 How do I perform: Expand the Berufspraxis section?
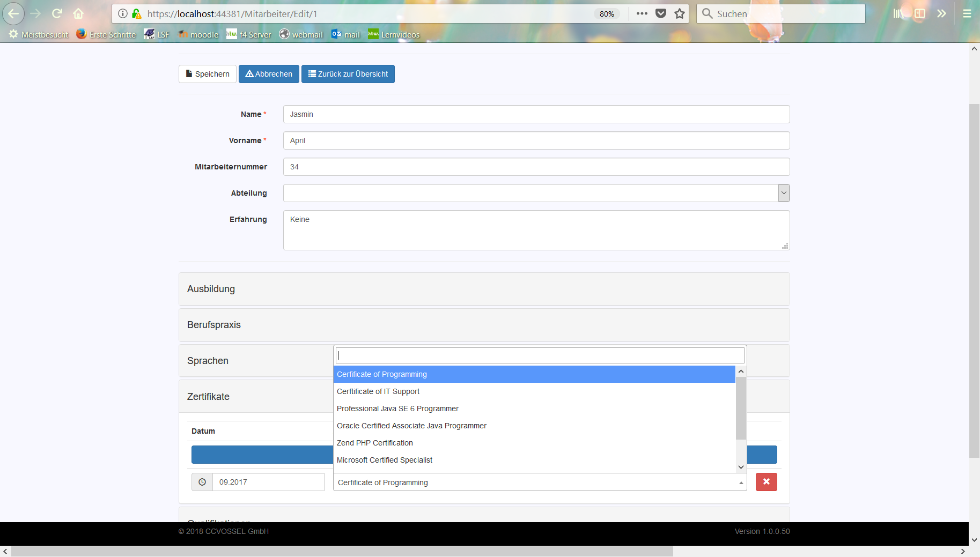[x=214, y=325]
